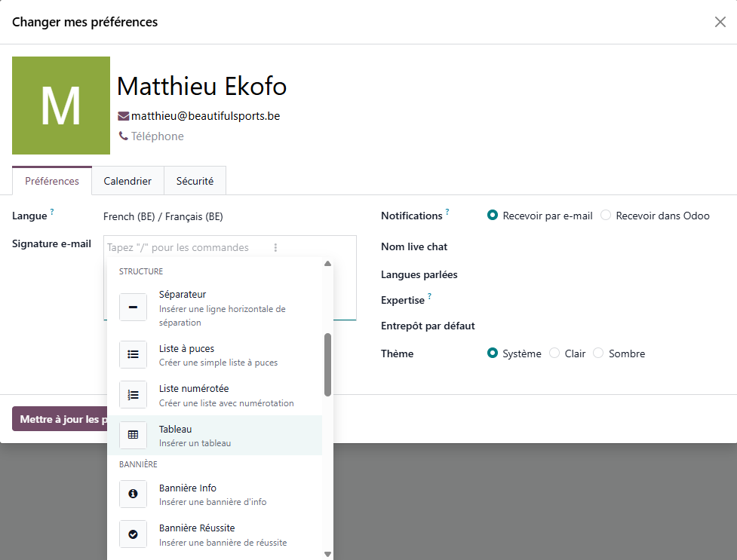Click the Séparateur horizontal line icon

tap(133, 308)
